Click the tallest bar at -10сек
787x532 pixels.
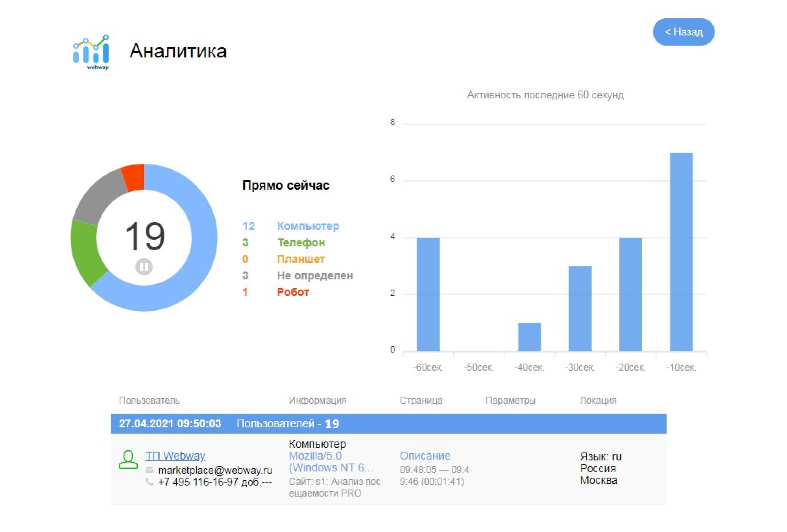point(681,252)
